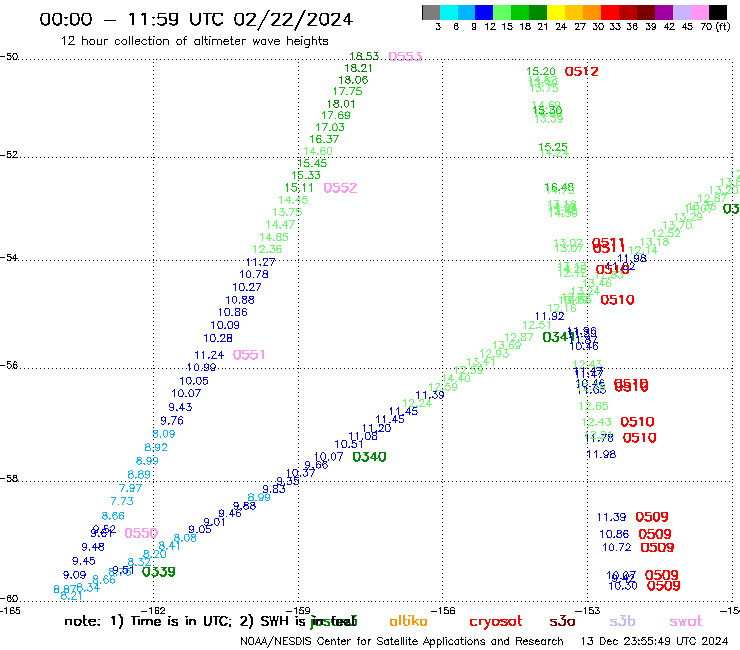
Task: Click the 9.76 wave height value
Action: point(172,421)
